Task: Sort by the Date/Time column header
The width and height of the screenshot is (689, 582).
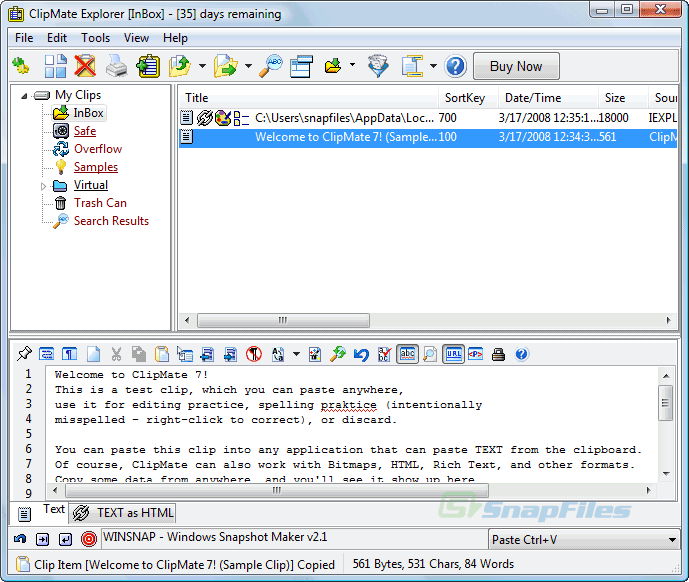Action: tap(548, 98)
